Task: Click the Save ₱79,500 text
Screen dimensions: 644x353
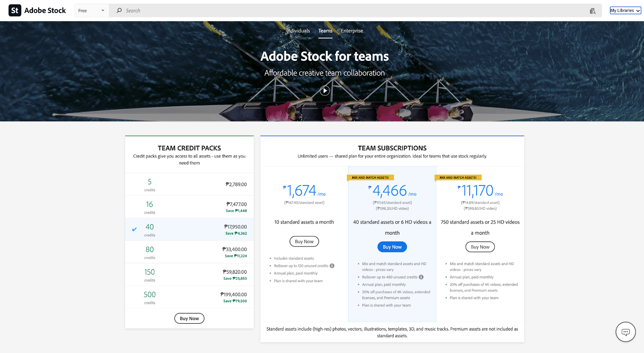Action: click(235, 301)
